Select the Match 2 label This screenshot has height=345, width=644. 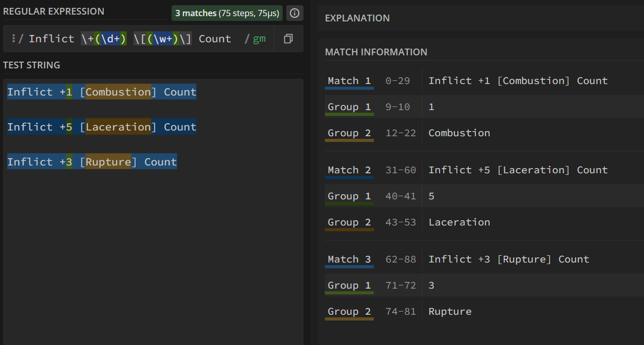[349, 170]
